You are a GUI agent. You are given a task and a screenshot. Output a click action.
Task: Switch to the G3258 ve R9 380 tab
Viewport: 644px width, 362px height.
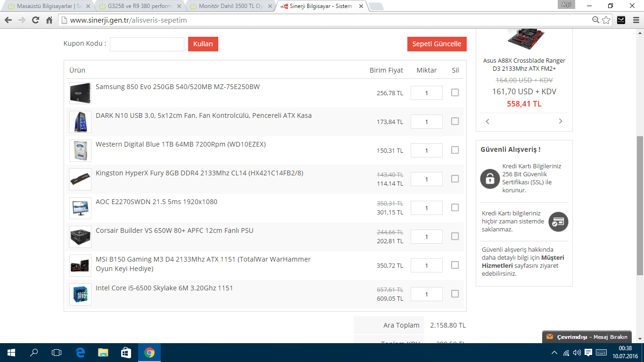pos(140,6)
